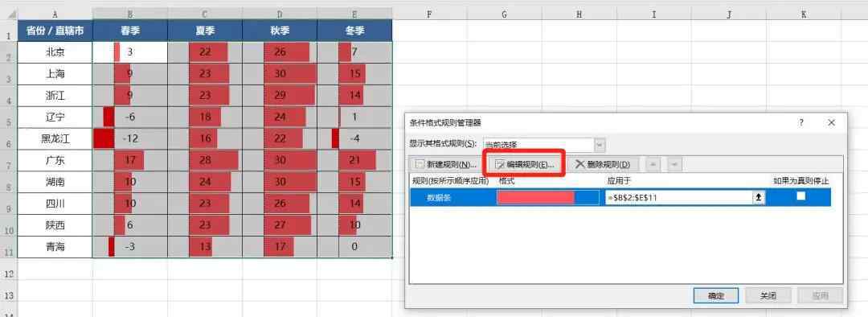Select the 黑龙江 cell in column A
This screenshot has width=868, height=317.
[55, 139]
